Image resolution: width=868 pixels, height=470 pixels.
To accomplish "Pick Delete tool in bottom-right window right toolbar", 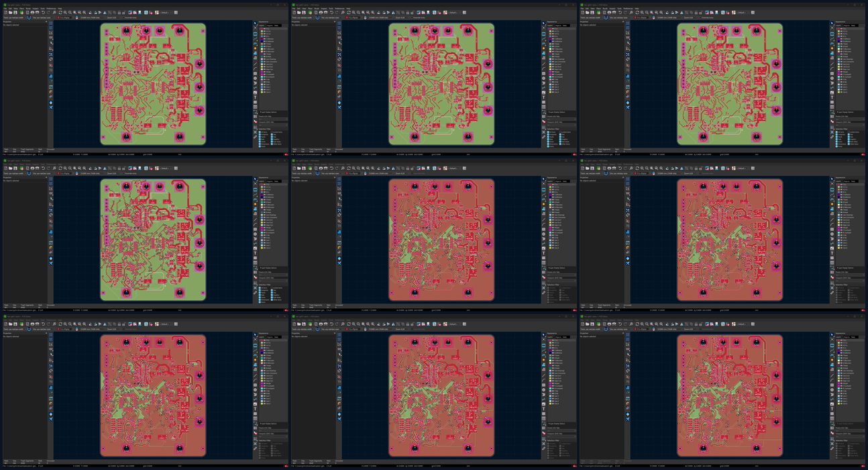I will coord(832,432).
